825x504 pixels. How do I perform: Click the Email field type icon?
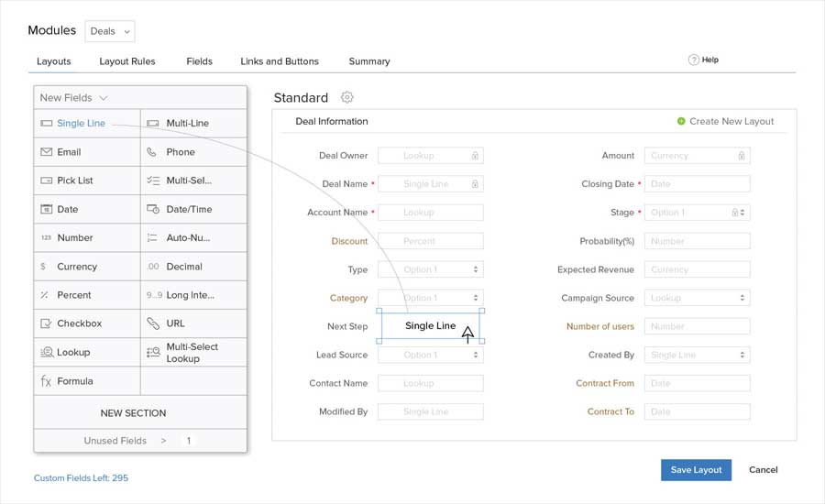coord(46,152)
